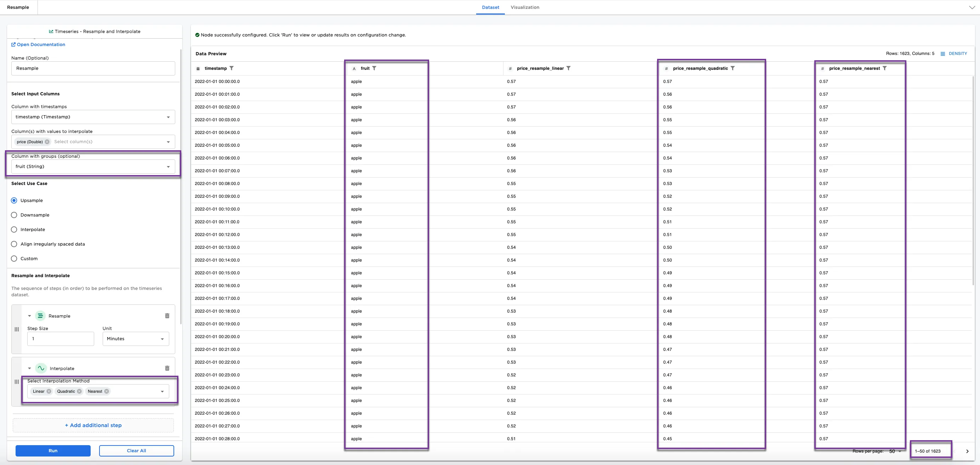
Task: Filter the price_resample_linear column
Action: (568, 68)
